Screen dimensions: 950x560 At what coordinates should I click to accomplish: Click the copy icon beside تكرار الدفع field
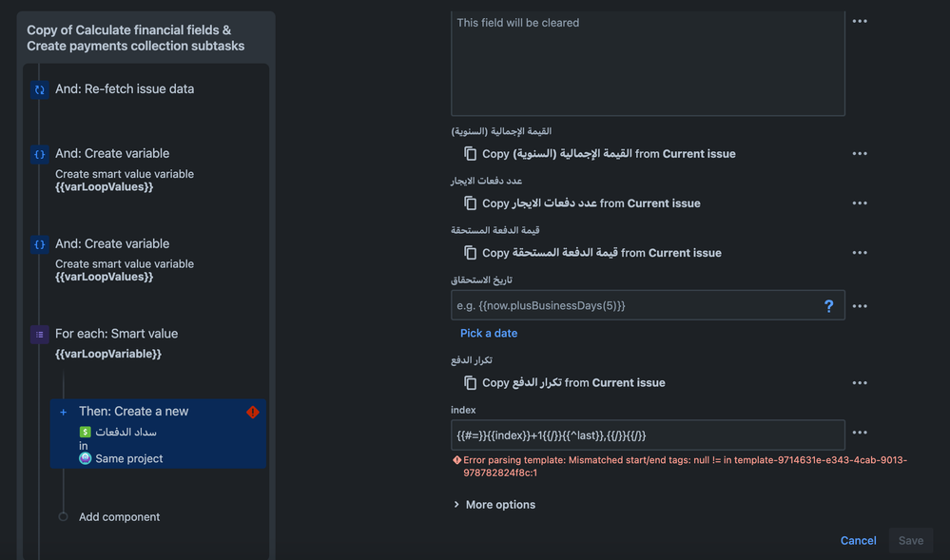tap(471, 382)
